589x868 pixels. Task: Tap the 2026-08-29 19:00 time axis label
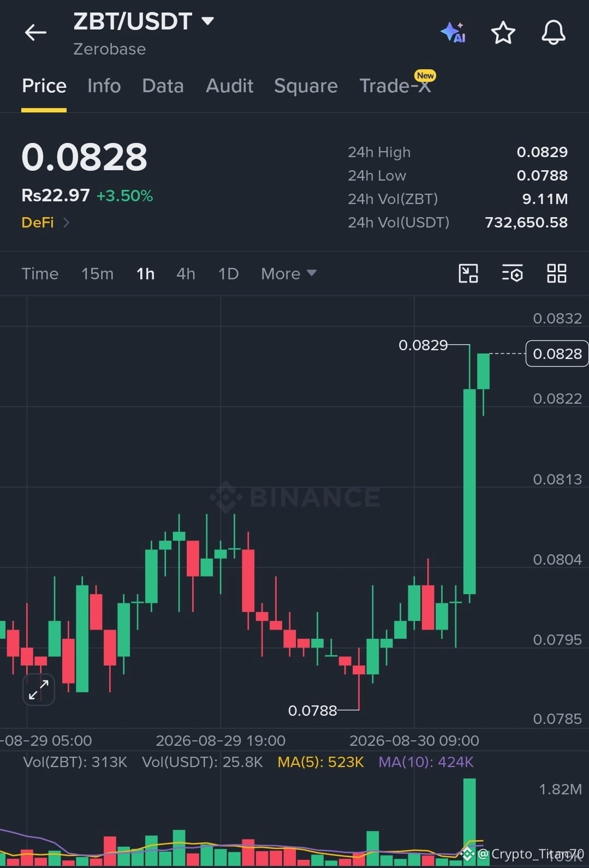coord(221,740)
